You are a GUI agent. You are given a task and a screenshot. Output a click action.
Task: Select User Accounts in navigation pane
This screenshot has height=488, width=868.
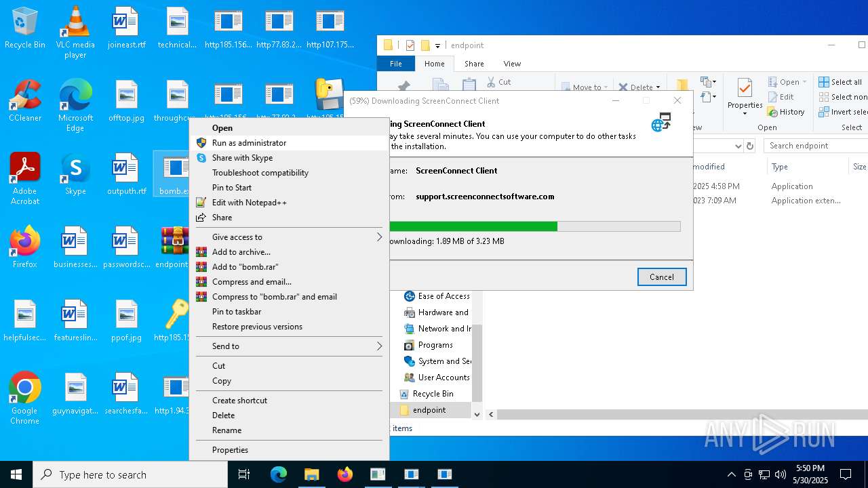pos(437,378)
